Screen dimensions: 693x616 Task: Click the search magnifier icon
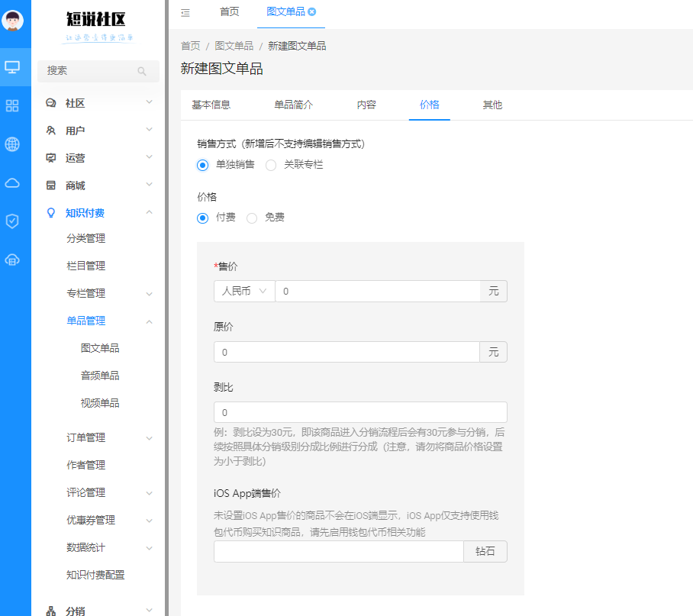point(142,71)
